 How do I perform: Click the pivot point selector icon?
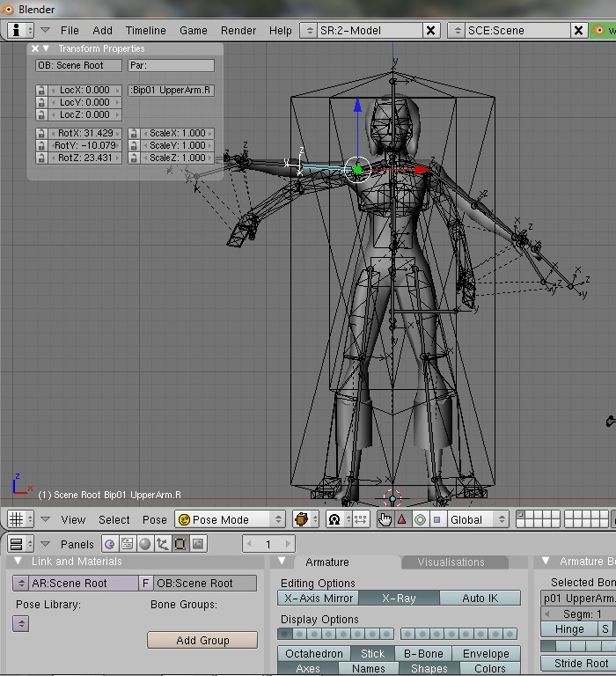click(x=334, y=519)
